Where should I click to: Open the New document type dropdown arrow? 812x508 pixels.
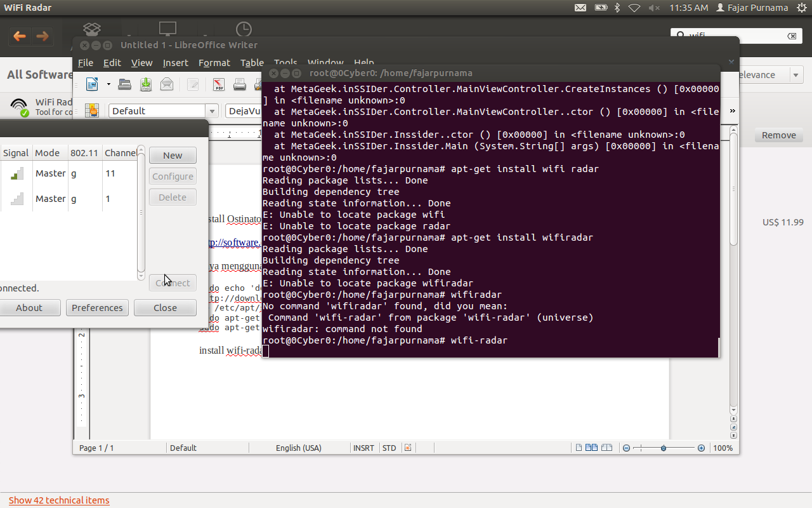108,84
